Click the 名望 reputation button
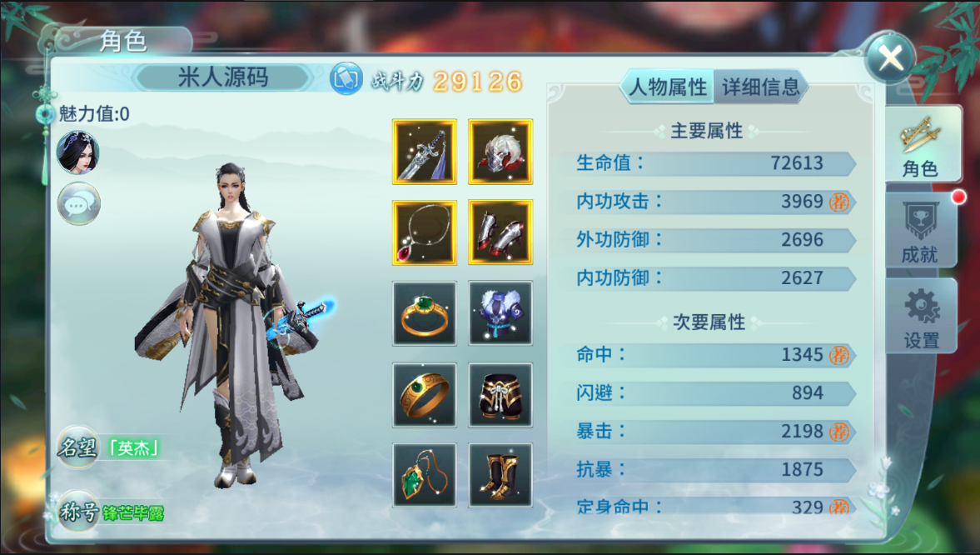 click(x=77, y=447)
